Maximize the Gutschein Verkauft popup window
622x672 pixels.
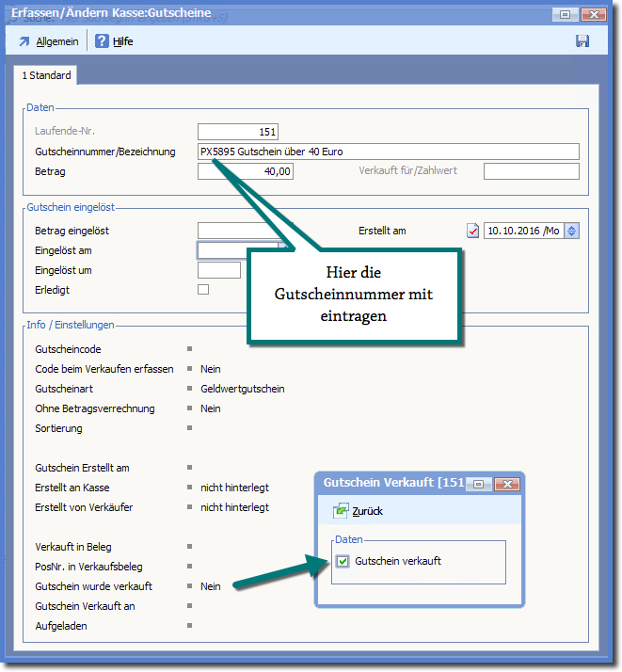click(x=478, y=483)
